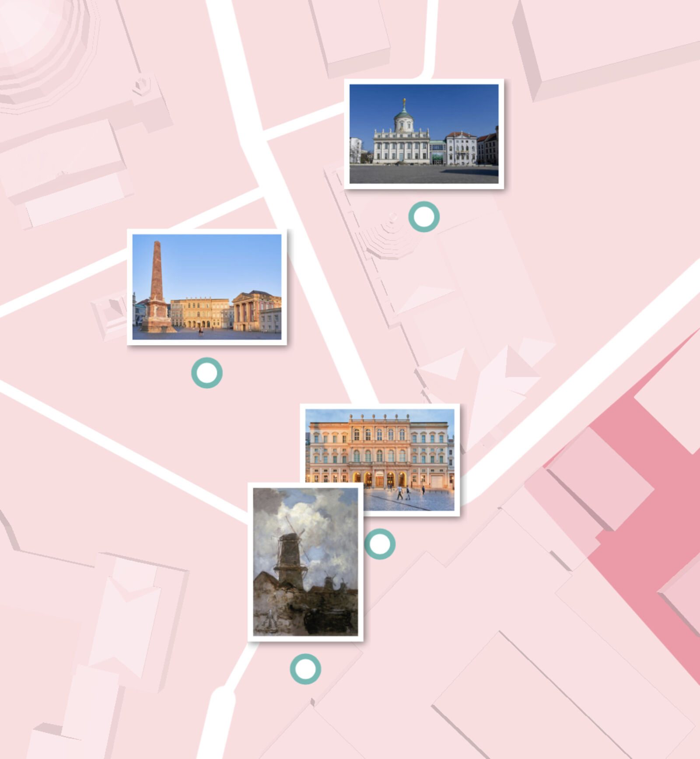Select the map marker below the obelisk photo
Viewport: 700px width, 759px height.
tap(207, 373)
